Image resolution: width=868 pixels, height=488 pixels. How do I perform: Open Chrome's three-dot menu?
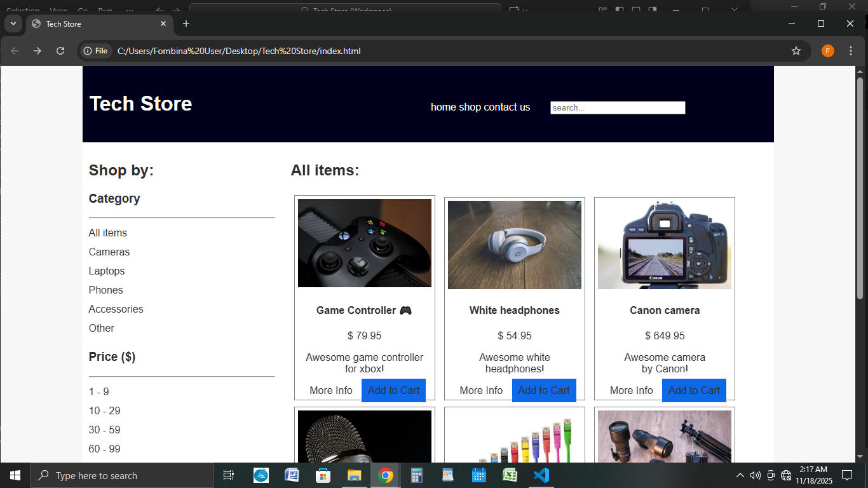pyautogui.click(x=851, y=51)
